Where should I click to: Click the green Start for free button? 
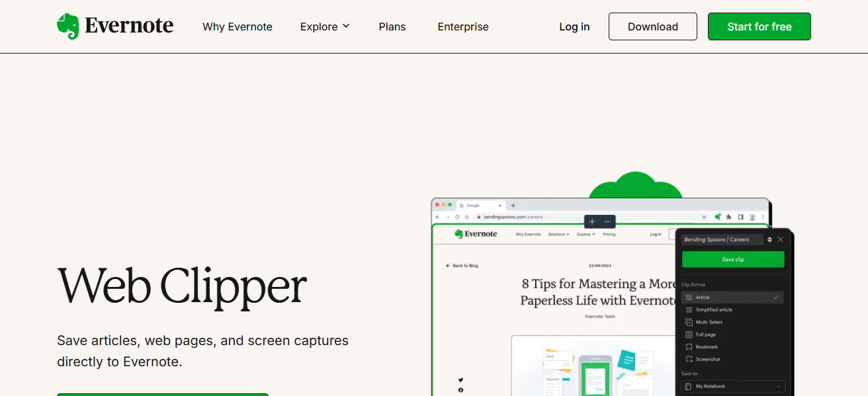[x=759, y=26]
